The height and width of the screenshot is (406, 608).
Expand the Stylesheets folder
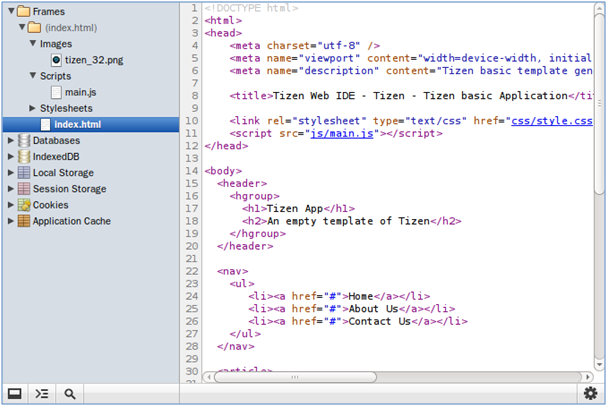[32, 108]
